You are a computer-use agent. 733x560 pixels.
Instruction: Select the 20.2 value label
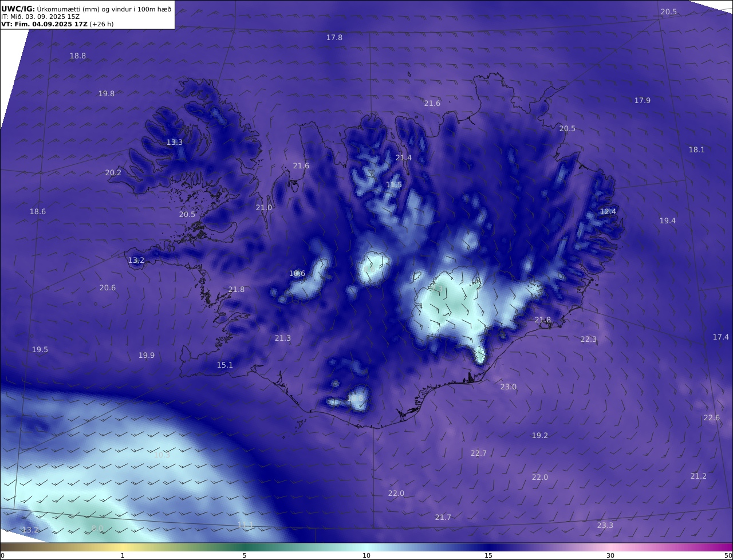(x=113, y=173)
